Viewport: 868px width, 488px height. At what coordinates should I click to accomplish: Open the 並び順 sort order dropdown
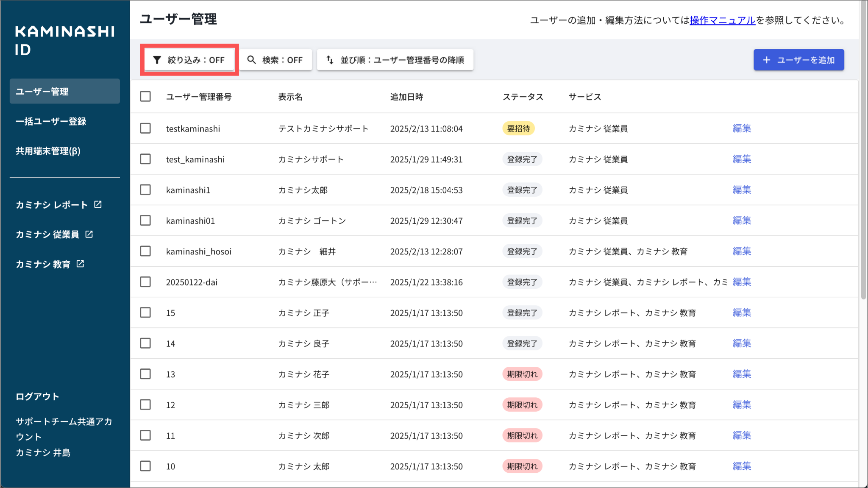click(x=402, y=60)
